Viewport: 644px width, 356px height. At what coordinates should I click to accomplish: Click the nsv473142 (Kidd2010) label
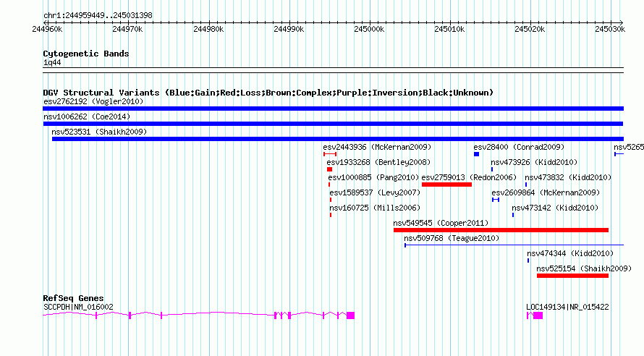coord(555,208)
